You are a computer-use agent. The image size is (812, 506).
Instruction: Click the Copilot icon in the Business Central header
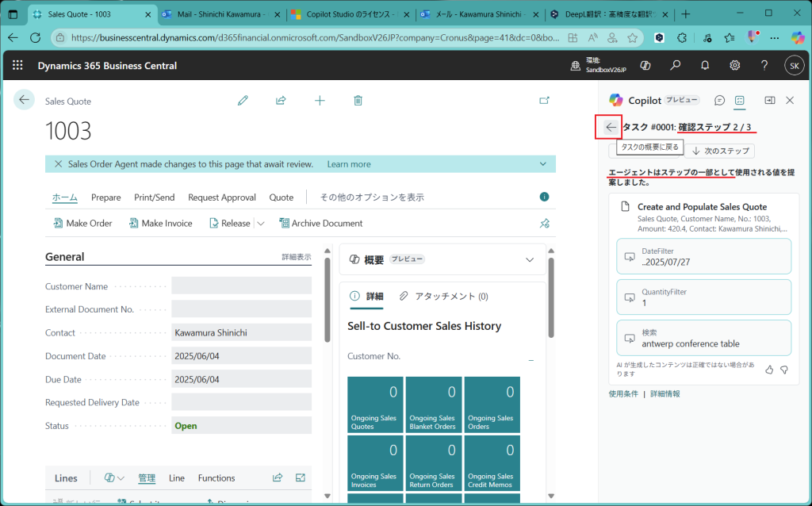(x=645, y=65)
